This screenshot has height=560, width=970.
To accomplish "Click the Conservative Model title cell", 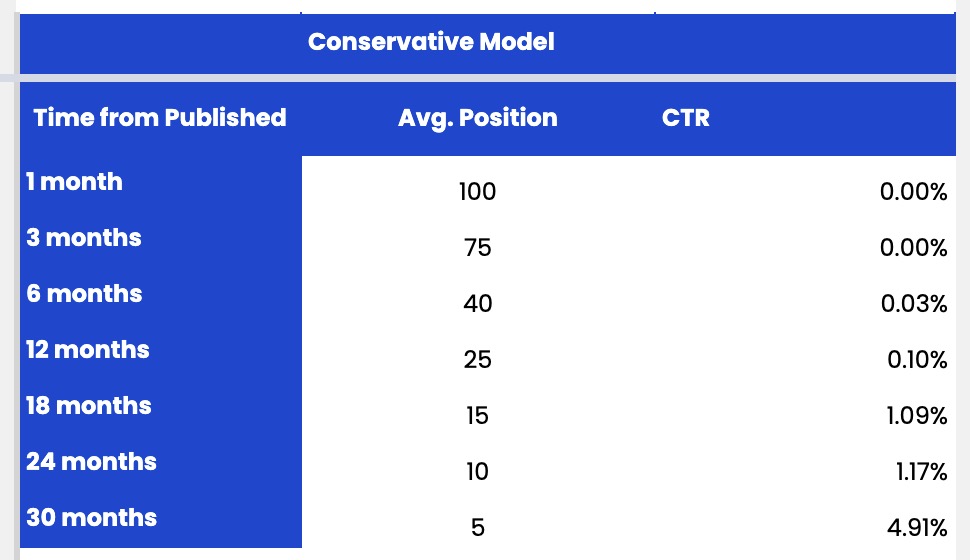I will [x=431, y=43].
